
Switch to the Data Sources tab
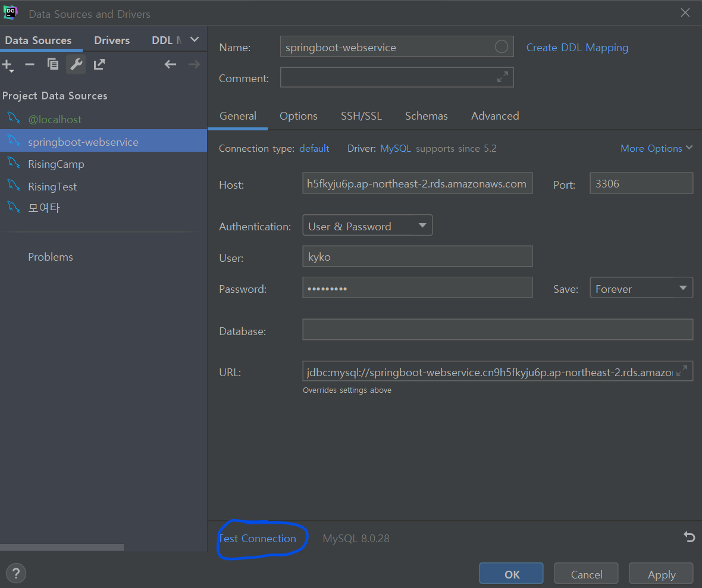[x=38, y=40]
